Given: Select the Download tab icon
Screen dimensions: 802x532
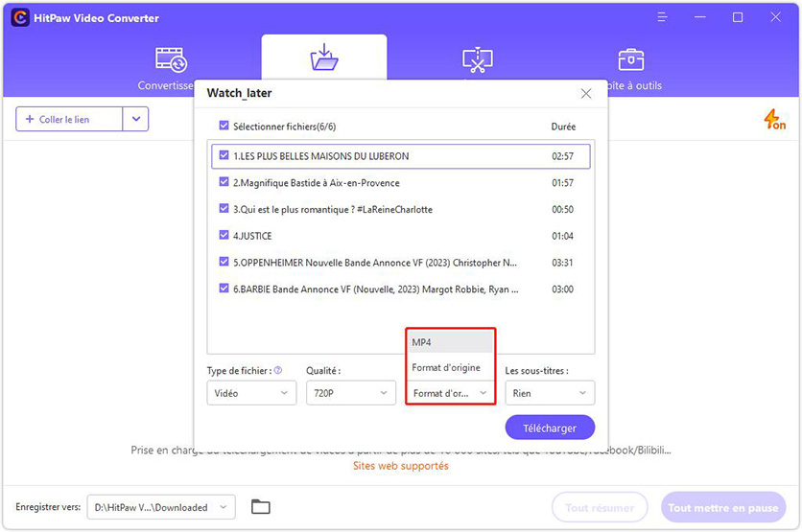Looking at the screenshot, I should coord(323,58).
